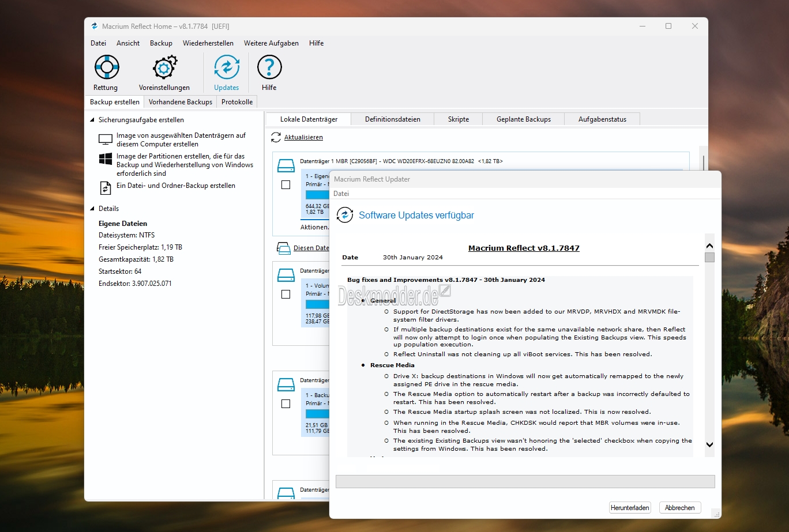789x532 pixels.
Task: Click Ein Datei- und Ordner-Backup erstellen
Action: point(175,186)
